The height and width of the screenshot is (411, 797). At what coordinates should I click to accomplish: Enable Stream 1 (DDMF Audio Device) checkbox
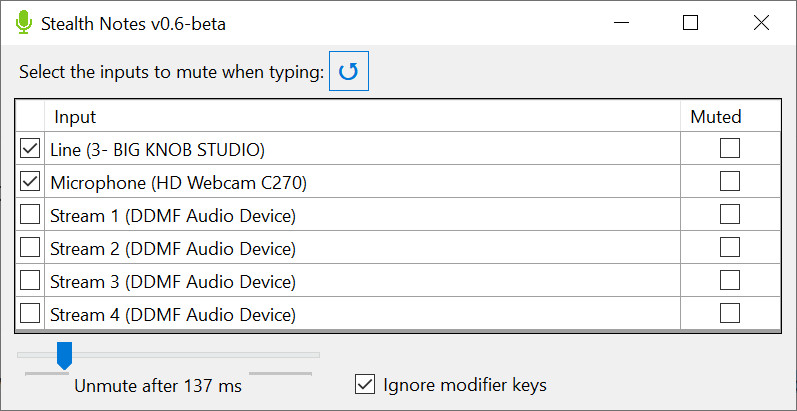30,214
